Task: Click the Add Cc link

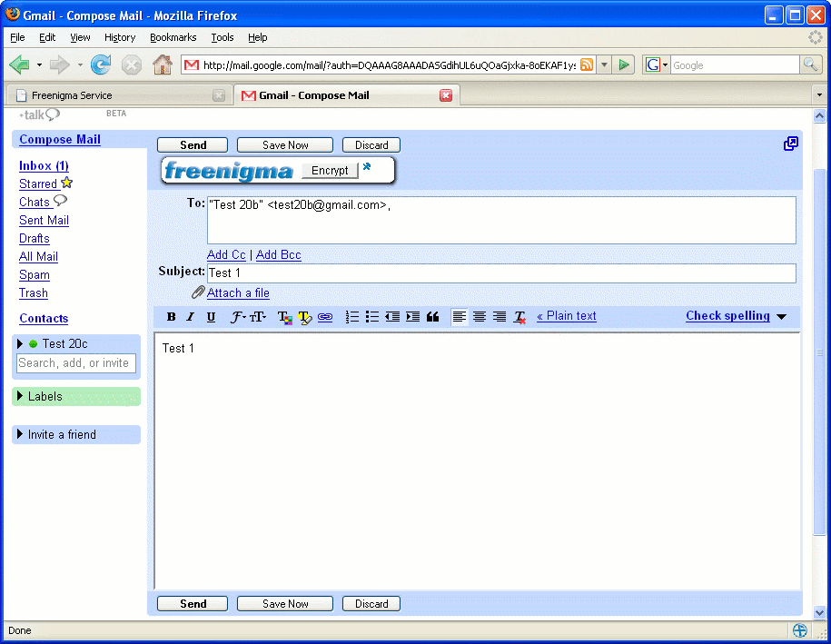Action: [226, 255]
